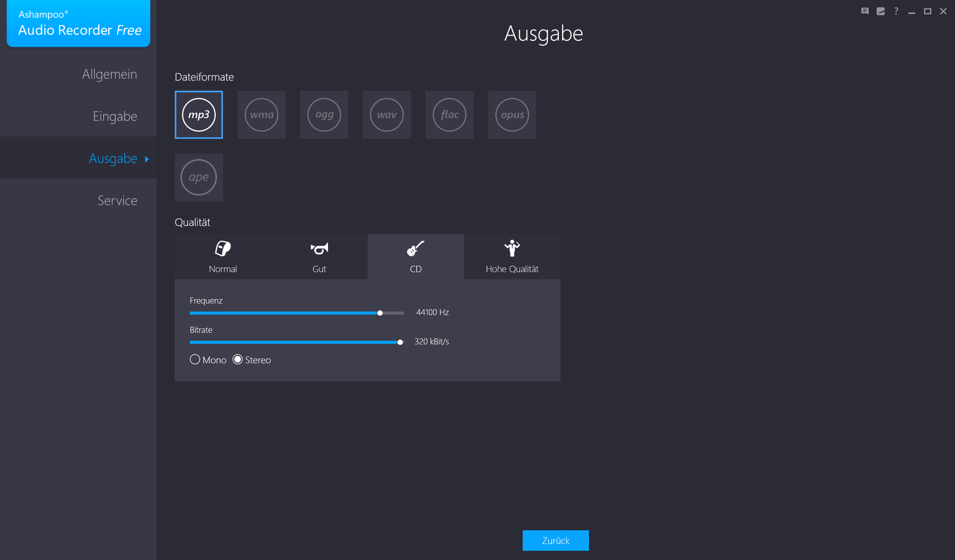Adjust the Bitrate slider handle
Viewport: 955px width, 560px height.
pyautogui.click(x=400, y=342)
